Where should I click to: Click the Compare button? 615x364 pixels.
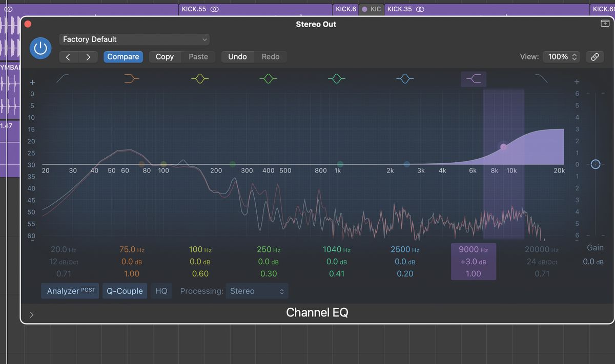point(123,56)
